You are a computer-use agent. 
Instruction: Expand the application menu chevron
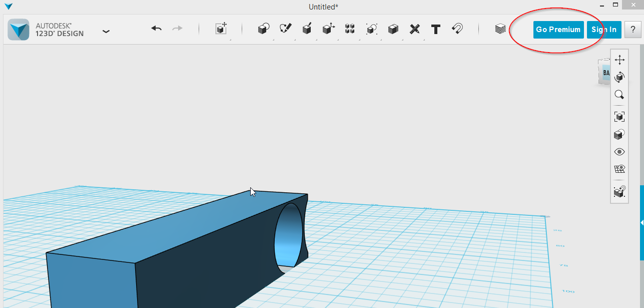106,31
